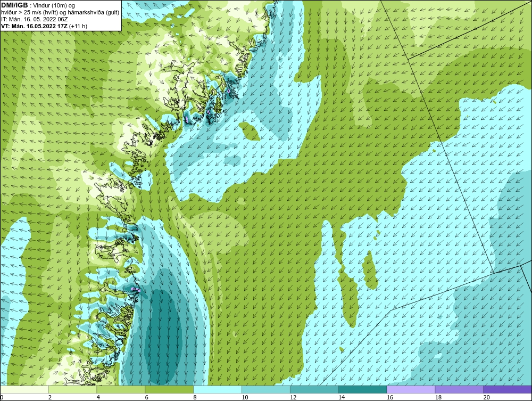Viewport: 532px width, 401px height.
Task: Click the dark teal wind maximum oval offshore
Action: (162, 335)
